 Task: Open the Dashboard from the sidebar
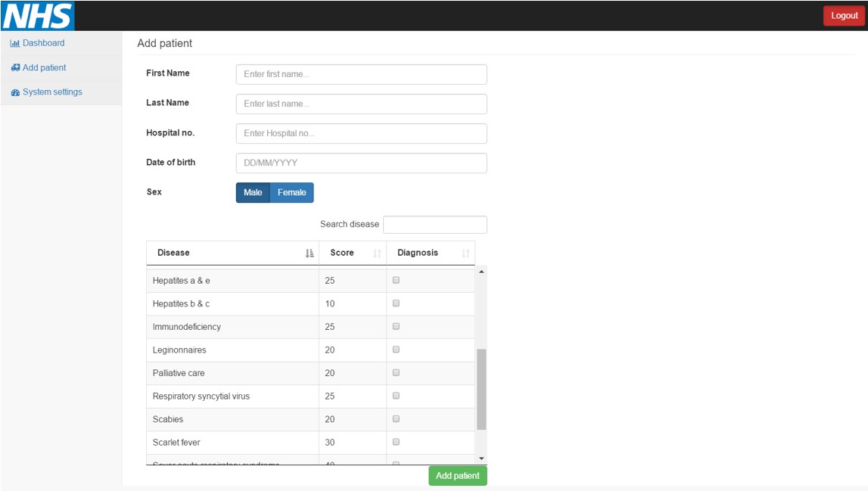click(x=42, y=43)
